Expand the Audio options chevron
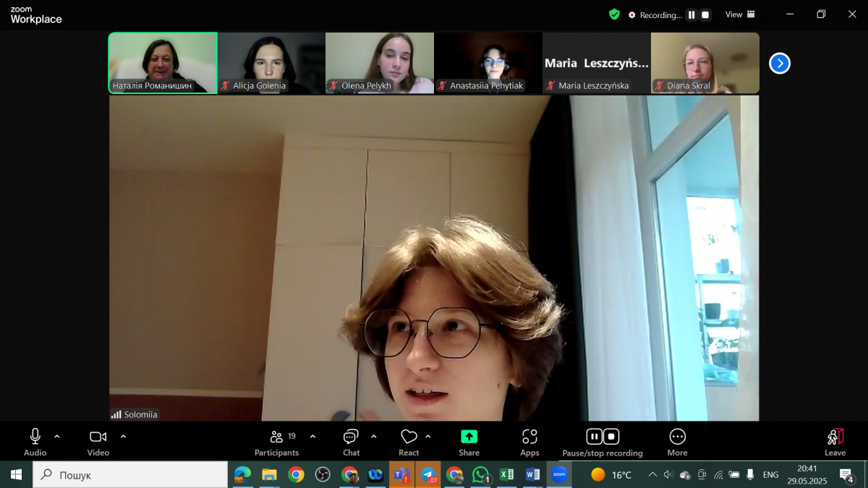The image size is (868, 488). [x=57, y=437]
